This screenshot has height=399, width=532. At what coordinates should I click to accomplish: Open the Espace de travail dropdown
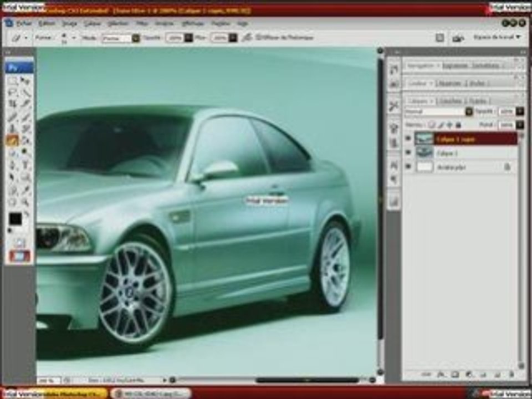pyautogui.click(x=497, y=37)
